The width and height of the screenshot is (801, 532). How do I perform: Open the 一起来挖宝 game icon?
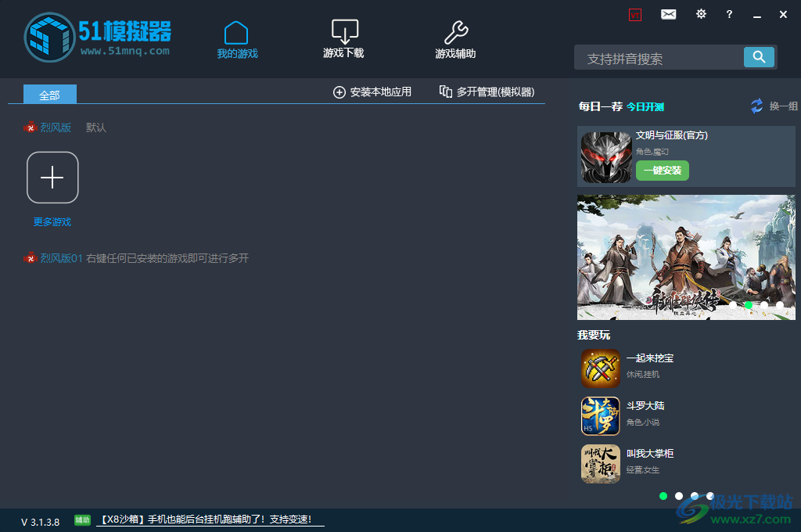coord(601,368)
